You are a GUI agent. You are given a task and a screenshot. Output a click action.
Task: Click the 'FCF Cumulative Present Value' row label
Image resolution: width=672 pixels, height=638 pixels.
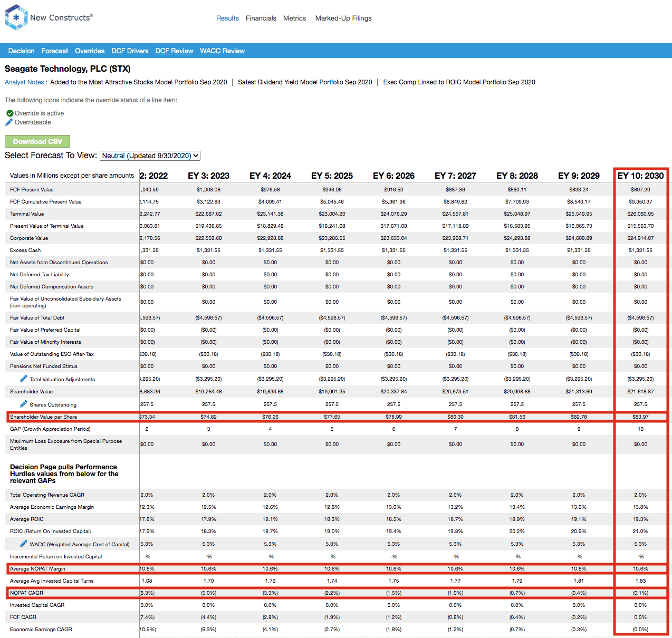pyautogui.click(x=46, y=201)
